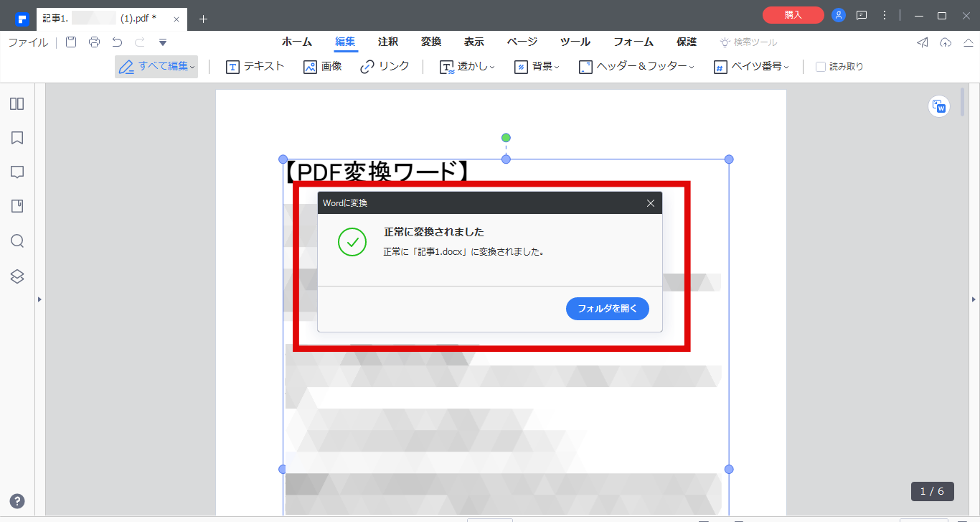The width and height of the screenshot is (980, 522).
Task: Click the print icon
Action: [x=94, y=42]
